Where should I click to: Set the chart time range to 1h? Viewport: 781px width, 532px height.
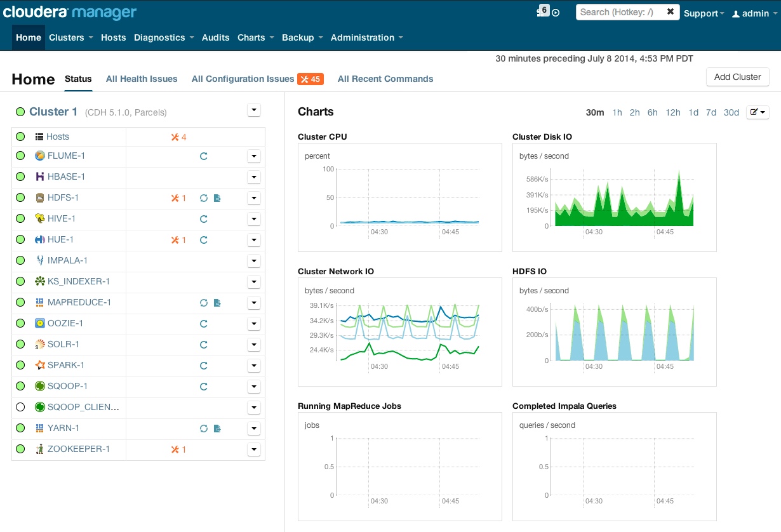[617, 112]
